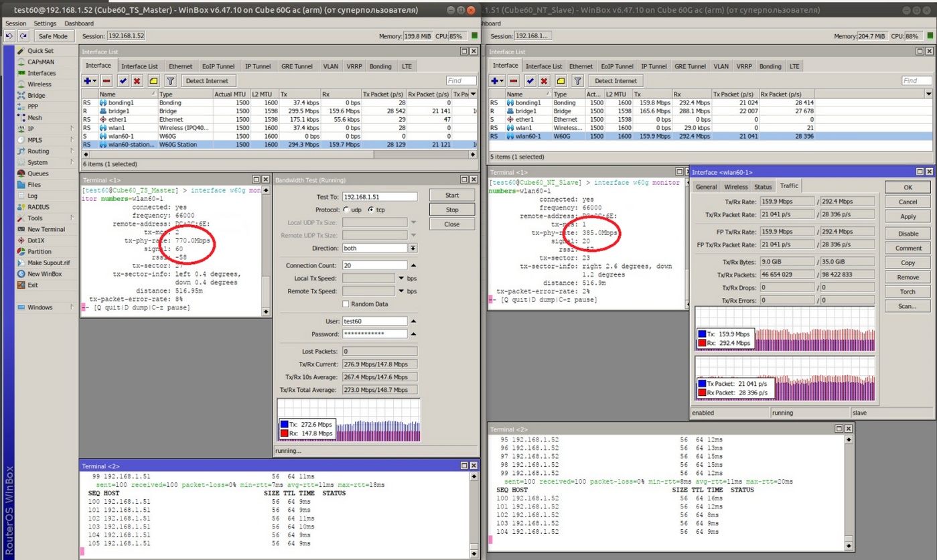Click the funnel Filter icon in the slave Interface List

(577, 80)
